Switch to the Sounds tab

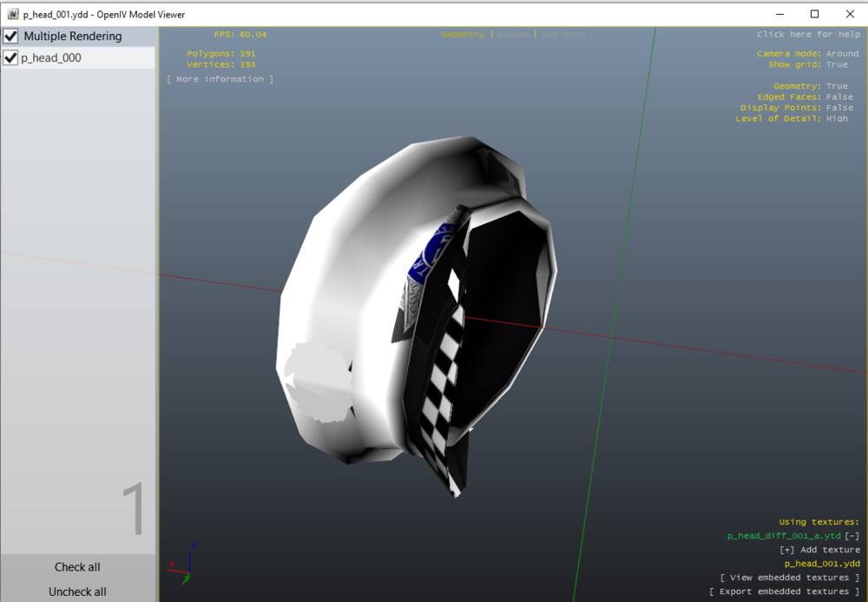[510, 34]
